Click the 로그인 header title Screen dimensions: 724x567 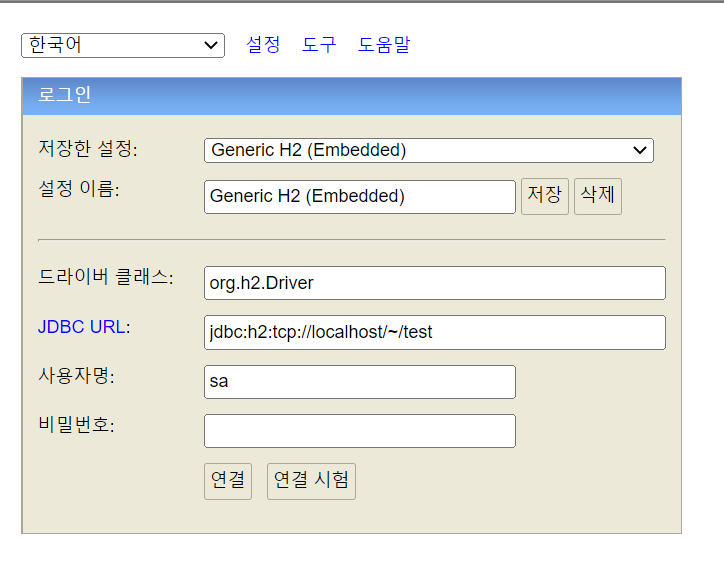(64, 95)
